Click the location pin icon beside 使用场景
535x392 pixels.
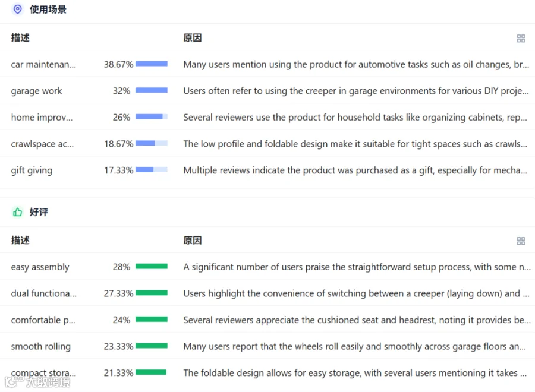[17, 9]
